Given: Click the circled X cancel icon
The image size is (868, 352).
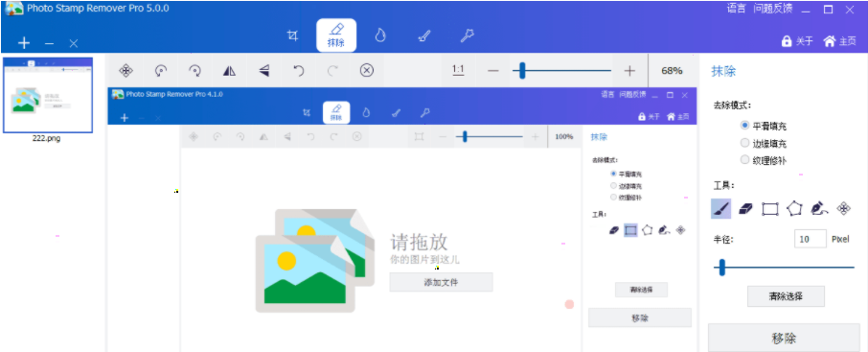Looking at the screenshot, I should tap(367, 70).
